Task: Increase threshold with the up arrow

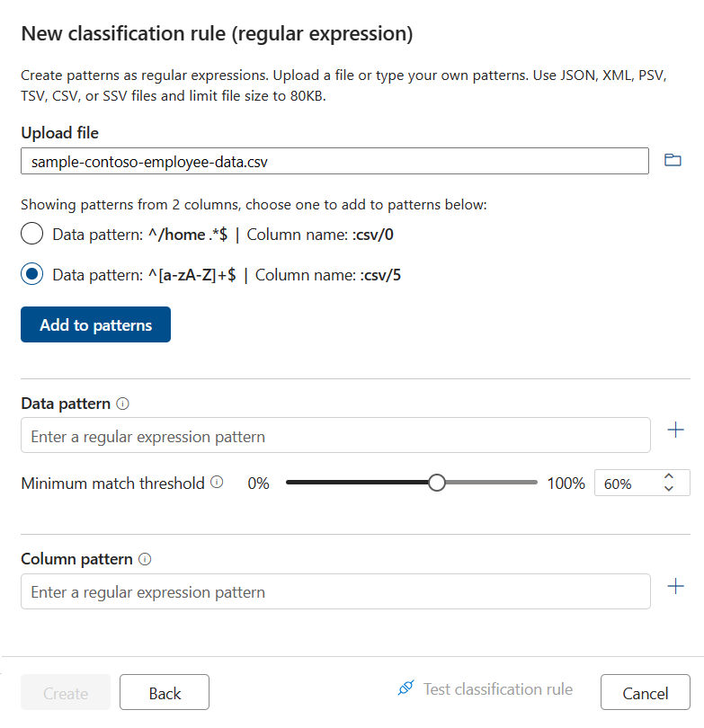Action: coord(669,477)
